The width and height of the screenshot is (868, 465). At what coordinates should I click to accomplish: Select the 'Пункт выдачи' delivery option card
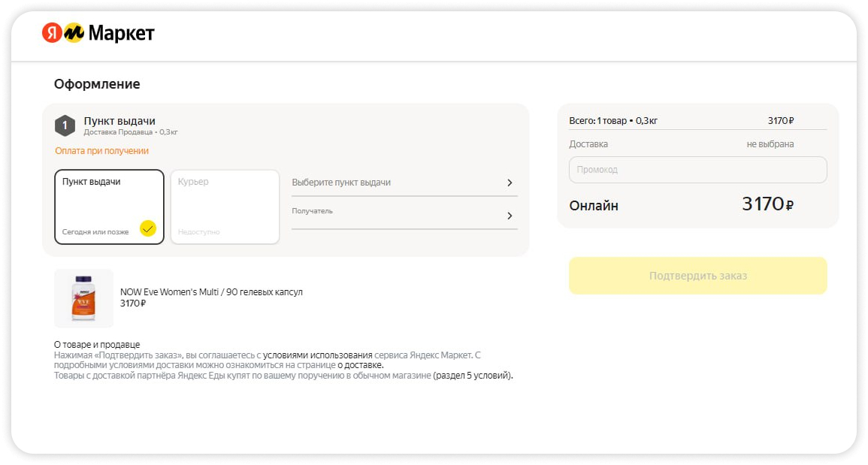click(109, 207)
